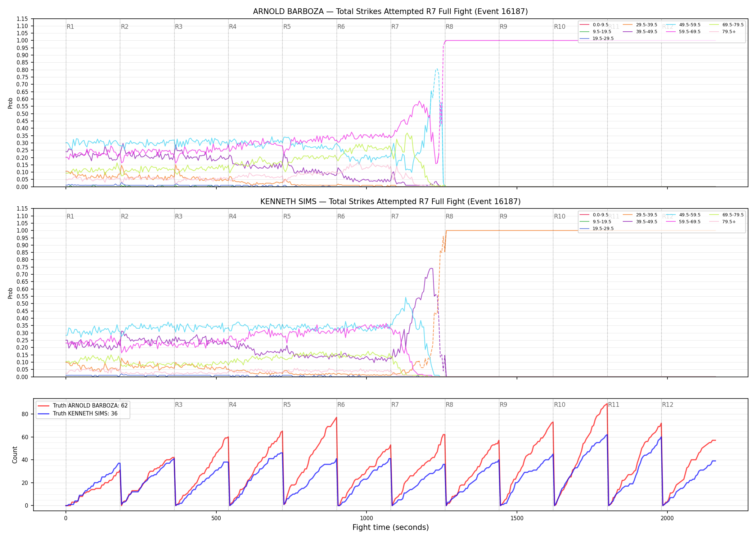Click the blue line swatch for Truth KENNETH SIMS
The width and height of the screenshot is (756, 540).
(x=44, y=414)
